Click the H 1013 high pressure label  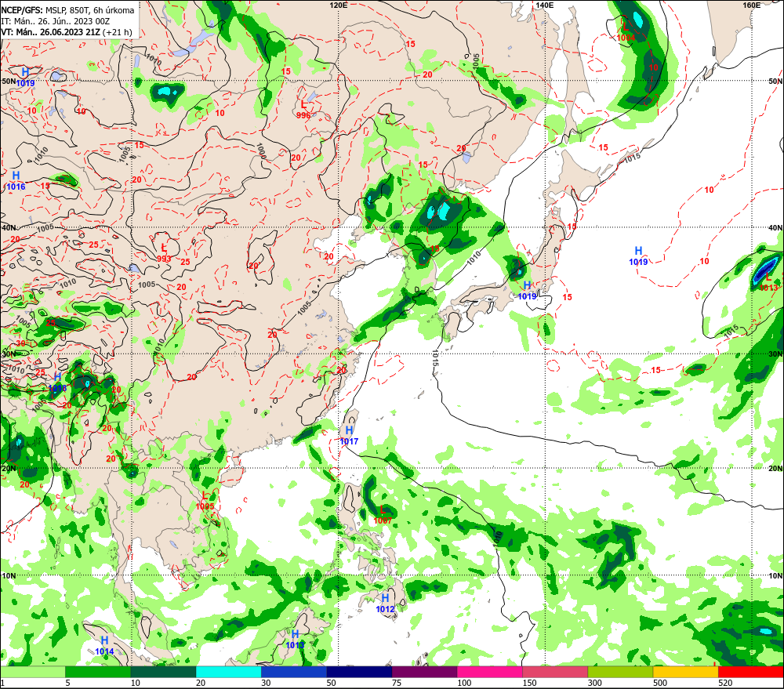tap(295, 640)
